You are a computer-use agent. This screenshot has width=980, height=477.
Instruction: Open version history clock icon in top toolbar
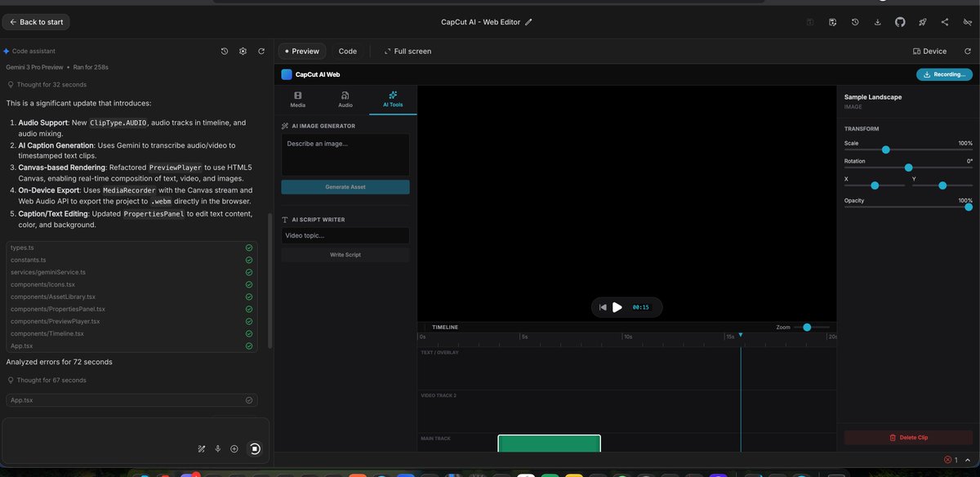(x=855, y=22)
